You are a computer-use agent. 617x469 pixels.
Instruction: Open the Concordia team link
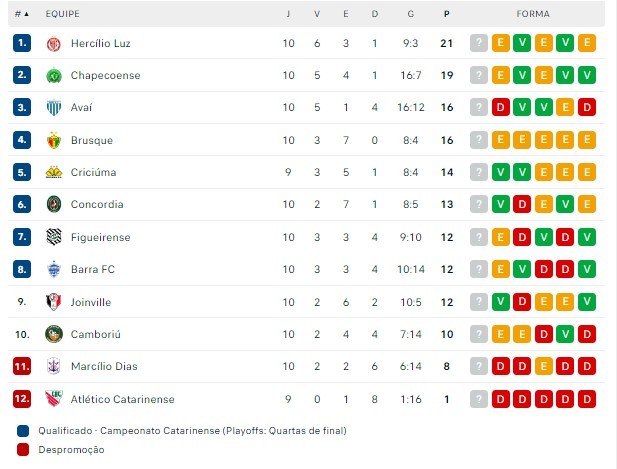(x=97, y=204)
